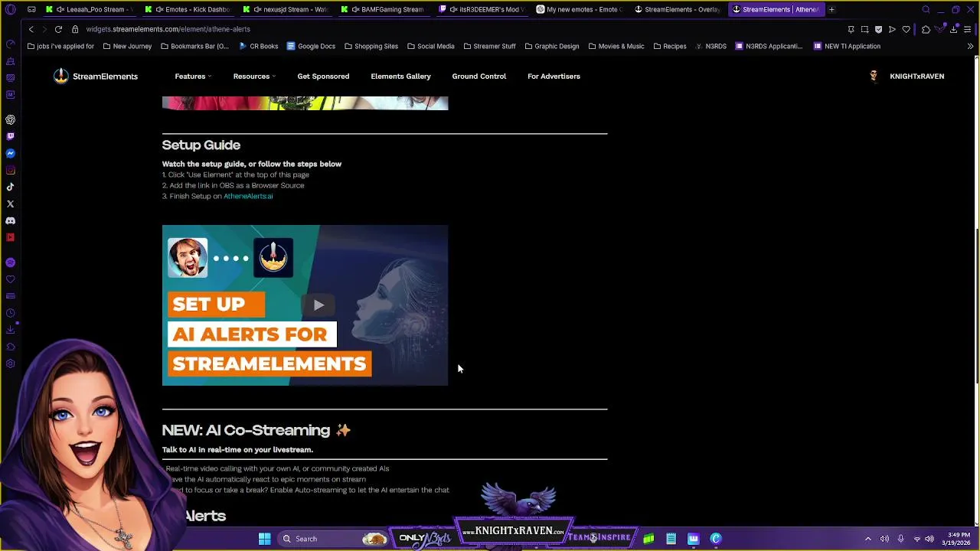The width and height of the screenshot is (980, 551).
Task: Open Elements Gallery page
Action: tap(400, 76)
